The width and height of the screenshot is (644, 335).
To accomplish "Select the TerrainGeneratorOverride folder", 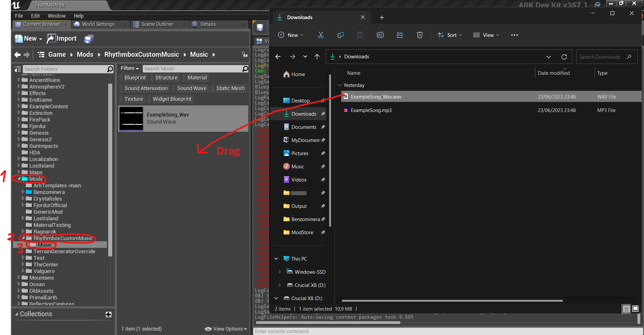I will 64,251.
